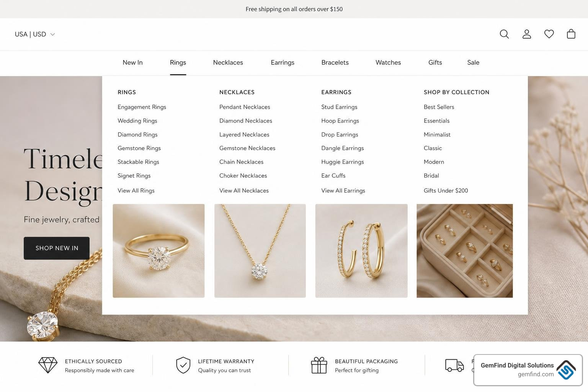588x392 pixels.
Task: Go to Stud Earrings
Action: tap(339, 107)
